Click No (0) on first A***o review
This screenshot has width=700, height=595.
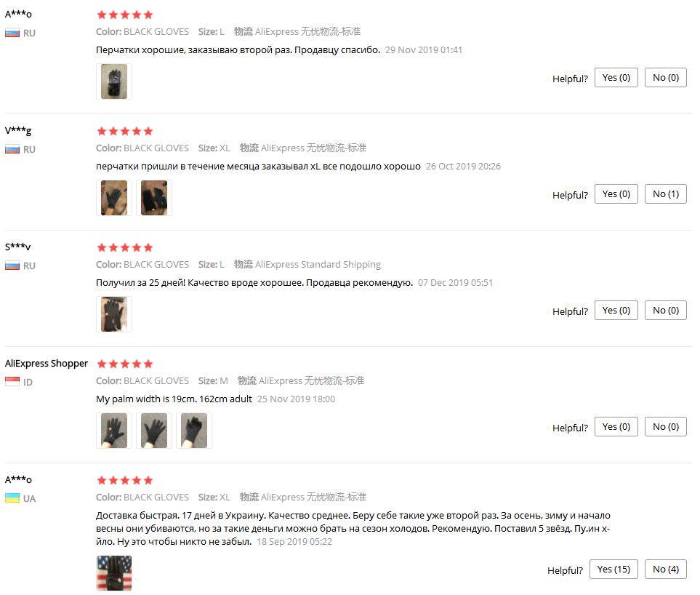click(665, 78)
